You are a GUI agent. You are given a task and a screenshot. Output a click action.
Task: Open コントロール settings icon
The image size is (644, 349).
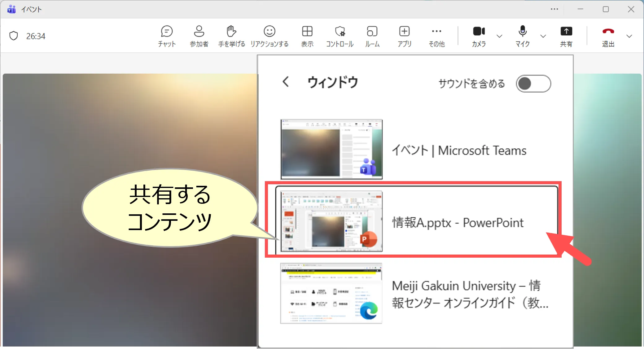click(x=340, y=36)
